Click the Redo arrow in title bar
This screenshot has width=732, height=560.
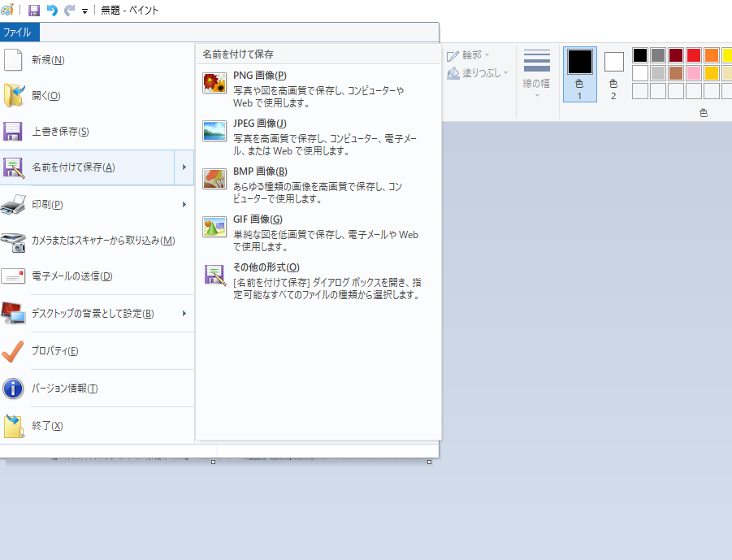click(x=70, y=11)
